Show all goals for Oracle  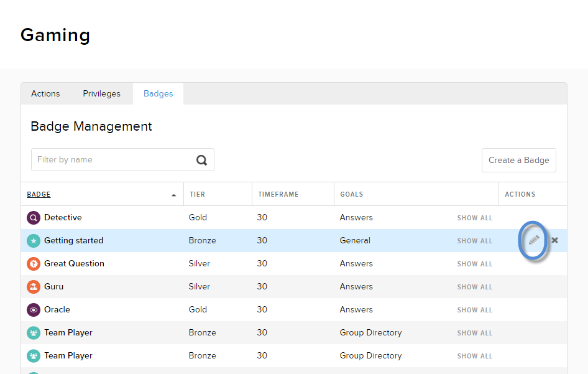point(474,311)
